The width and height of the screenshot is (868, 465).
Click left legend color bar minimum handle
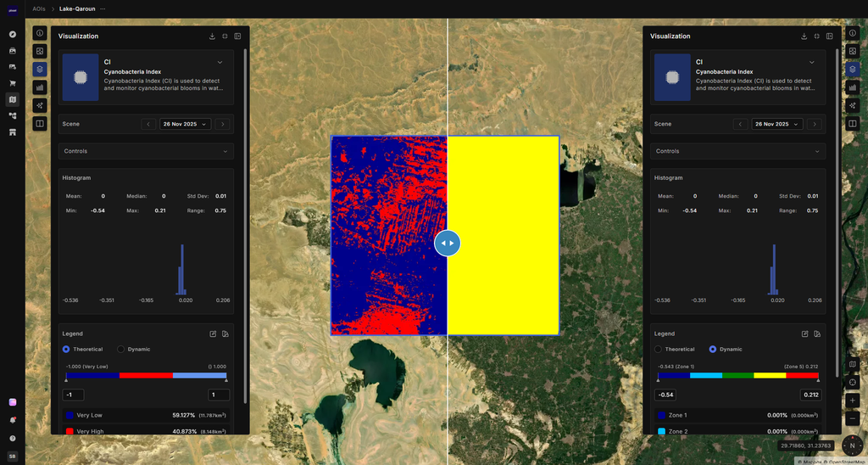(x=66, y=380)
